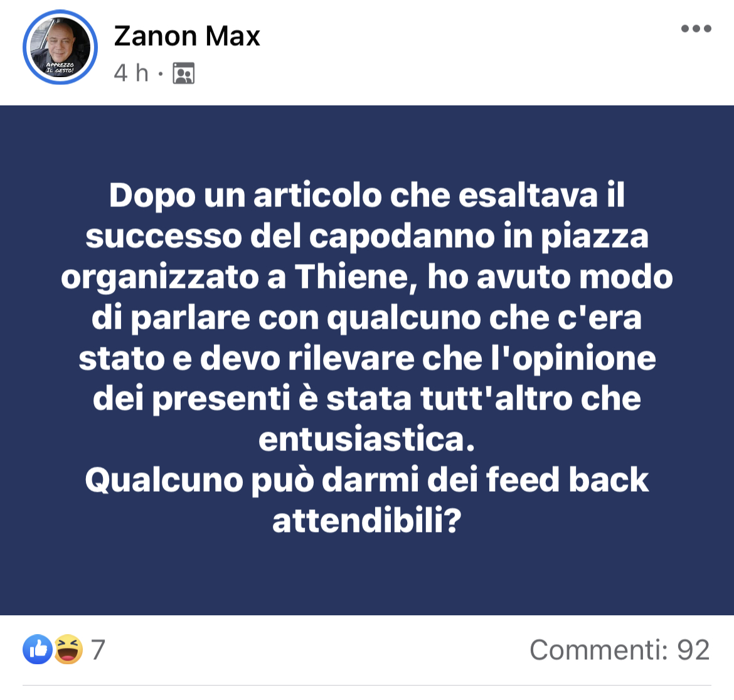Click the line "Qualcuno può darmi dei feed back"
The image size is (734, 700).
(367, 480)
